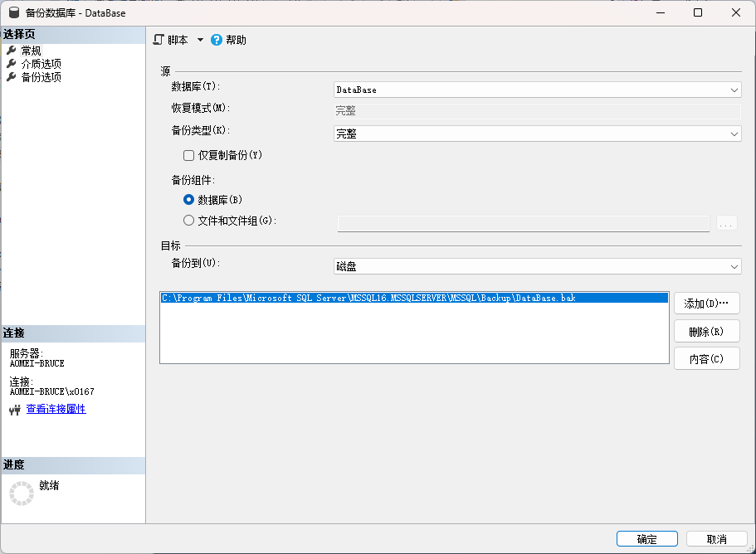Viewport: 756px width, 554px height.
Task: Click the disabled 恢复模式 field showing 完整
Action: pyautogui.click(x=537, y=111)
